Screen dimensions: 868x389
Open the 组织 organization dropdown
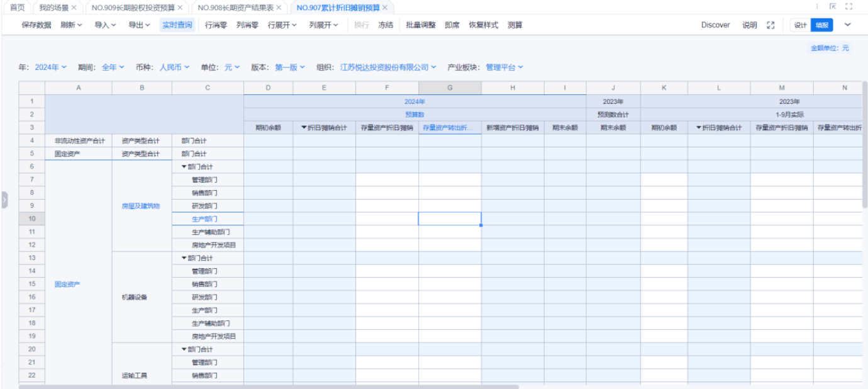(387, 67)
